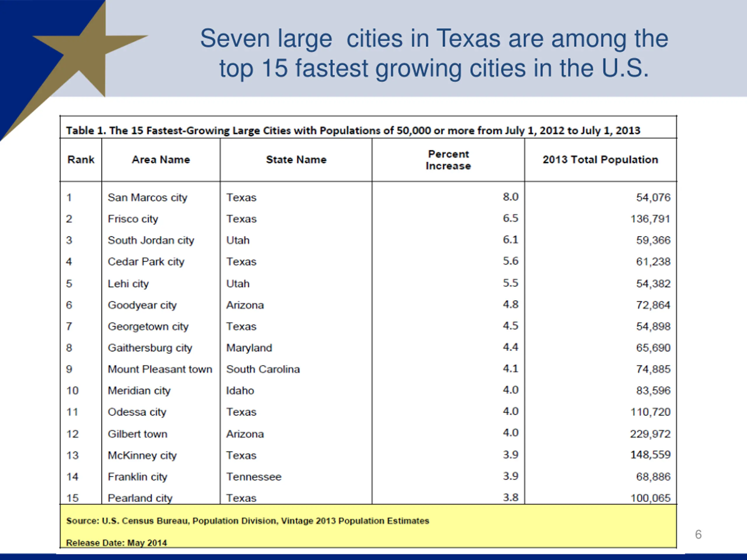Select the Gaithersburg city cell
Viewport: 747px width, 560px height.
(150, 348)
